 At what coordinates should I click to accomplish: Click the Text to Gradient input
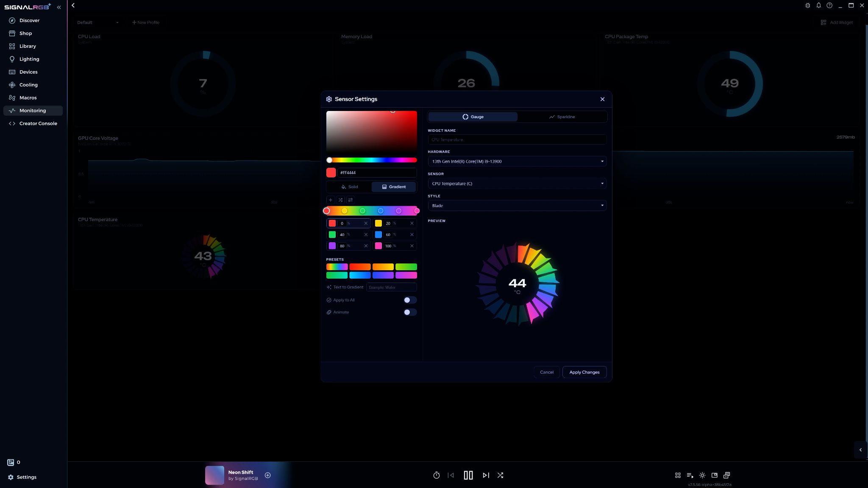point(391,287)
